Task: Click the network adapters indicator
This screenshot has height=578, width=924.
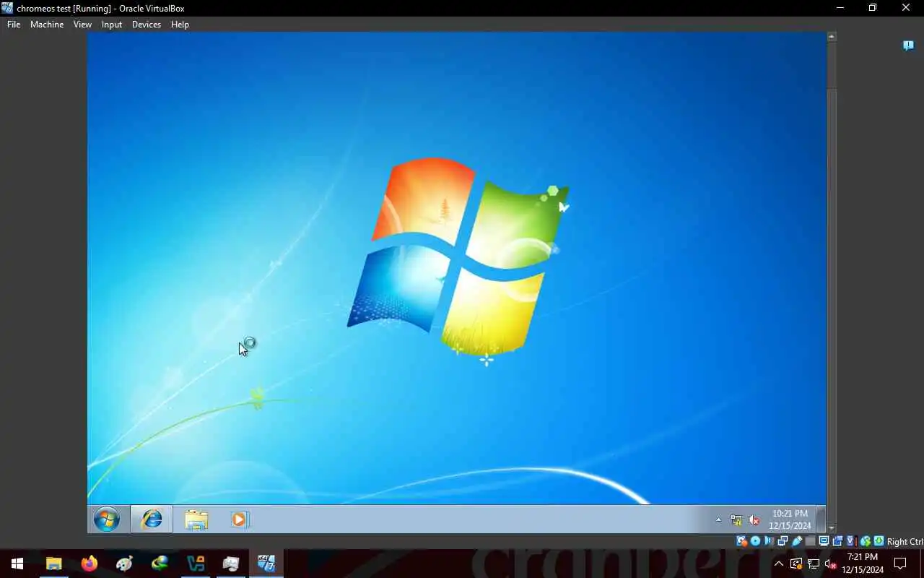Action: [783, 541]
